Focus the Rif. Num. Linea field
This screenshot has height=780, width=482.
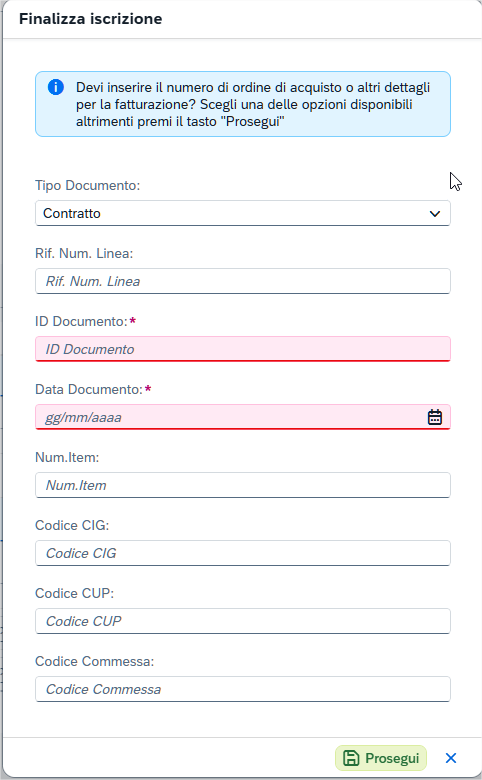(243, 282)
